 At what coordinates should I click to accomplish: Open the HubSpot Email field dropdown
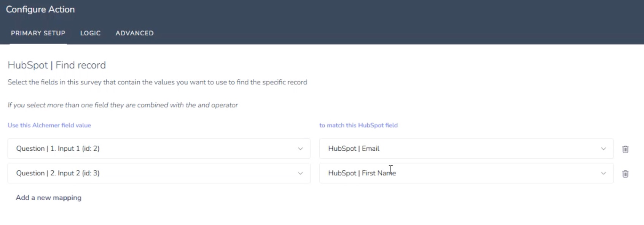tap(457, 149)
